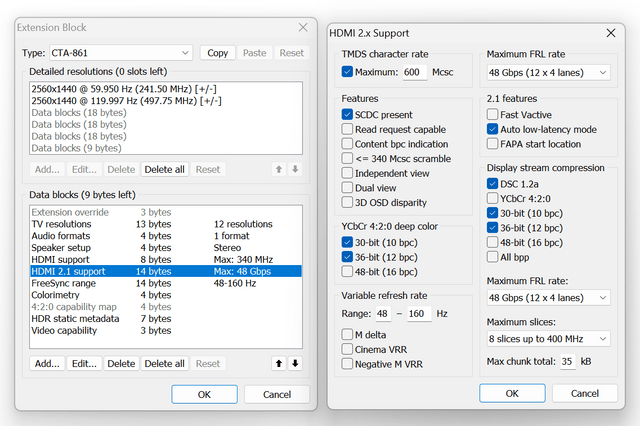Open the Type CTA-861 dropdown

click(x=121, y=53)
